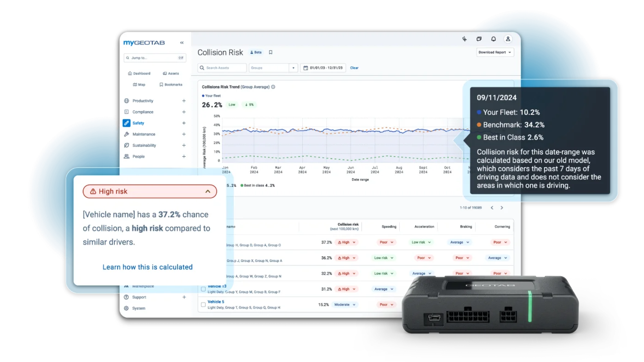The width and height of the screenshot is (644, 362).
Task: Click the Maintenance wrench icon
Action: (126, 134)
